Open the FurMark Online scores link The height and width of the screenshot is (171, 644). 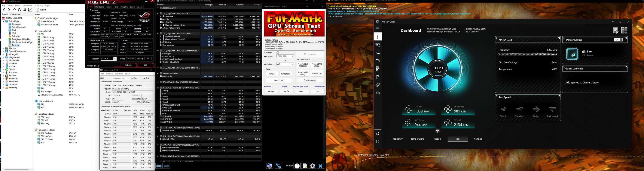point(319,87)
